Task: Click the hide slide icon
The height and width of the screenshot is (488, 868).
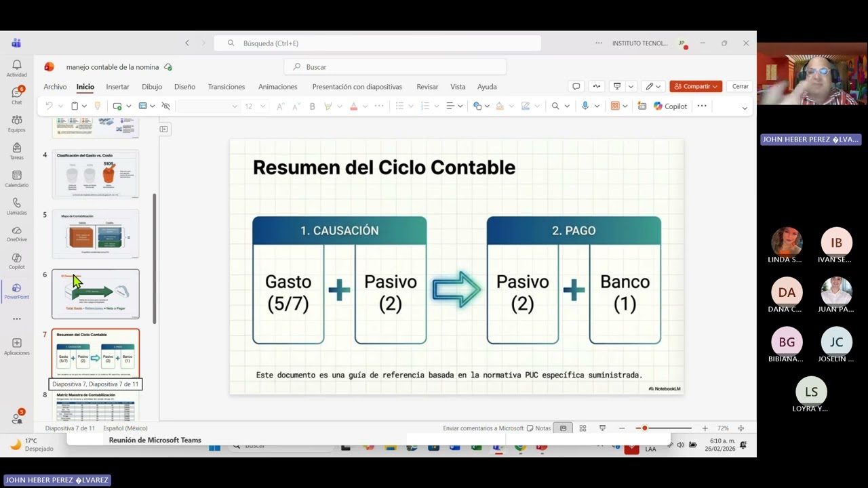Action: 165,106
